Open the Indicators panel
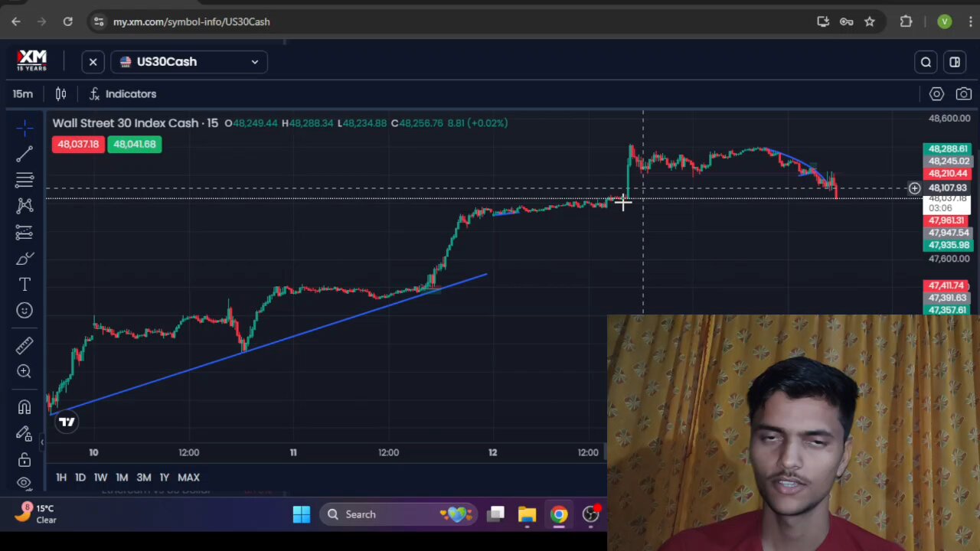Viewport: 980px width, 551px height. pos(122,93)
